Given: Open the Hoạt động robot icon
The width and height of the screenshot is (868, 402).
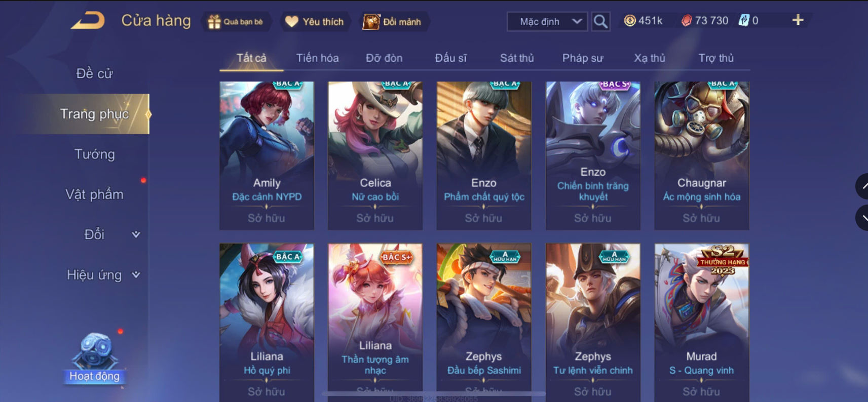Looking at the screenshot, I should 95,351.
